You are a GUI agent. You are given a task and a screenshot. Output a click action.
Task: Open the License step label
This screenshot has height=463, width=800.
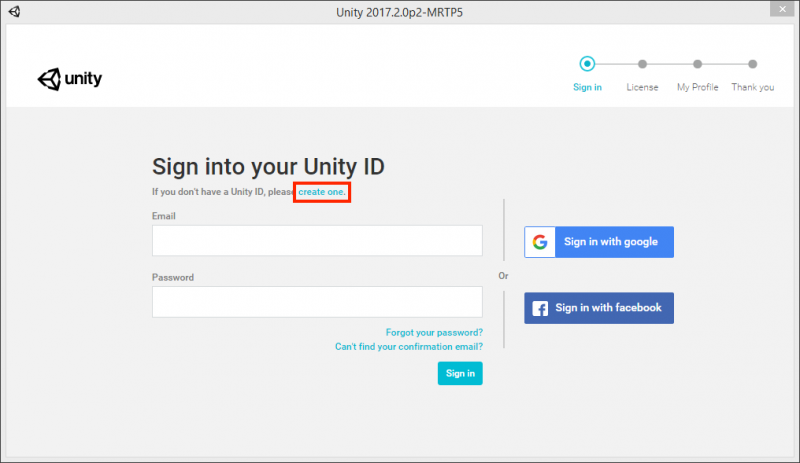tap(642, 87)
